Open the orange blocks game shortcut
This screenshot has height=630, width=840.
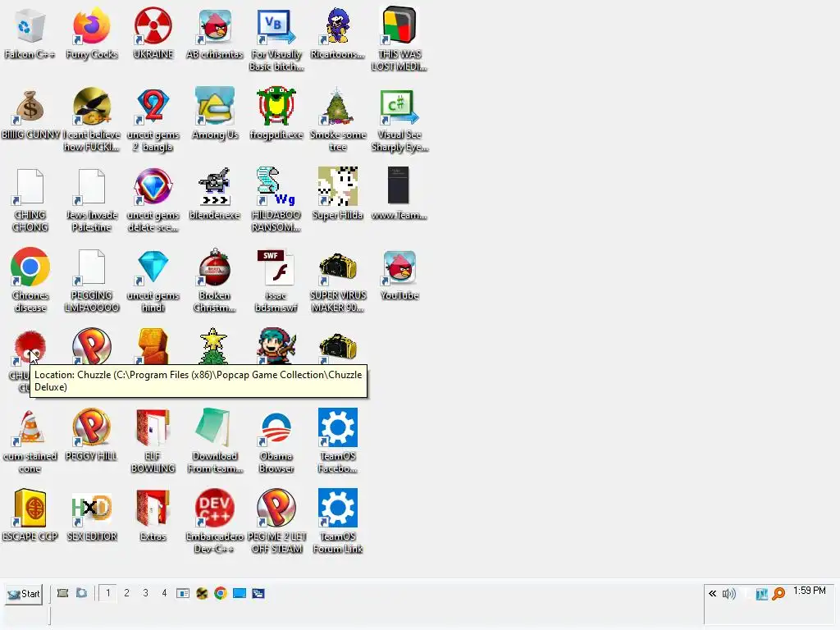pos(153,347)
